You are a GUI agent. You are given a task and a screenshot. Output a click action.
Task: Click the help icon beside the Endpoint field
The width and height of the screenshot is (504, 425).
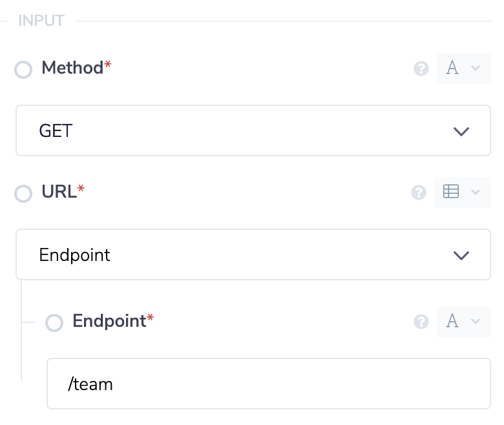(x=421, y=322)
